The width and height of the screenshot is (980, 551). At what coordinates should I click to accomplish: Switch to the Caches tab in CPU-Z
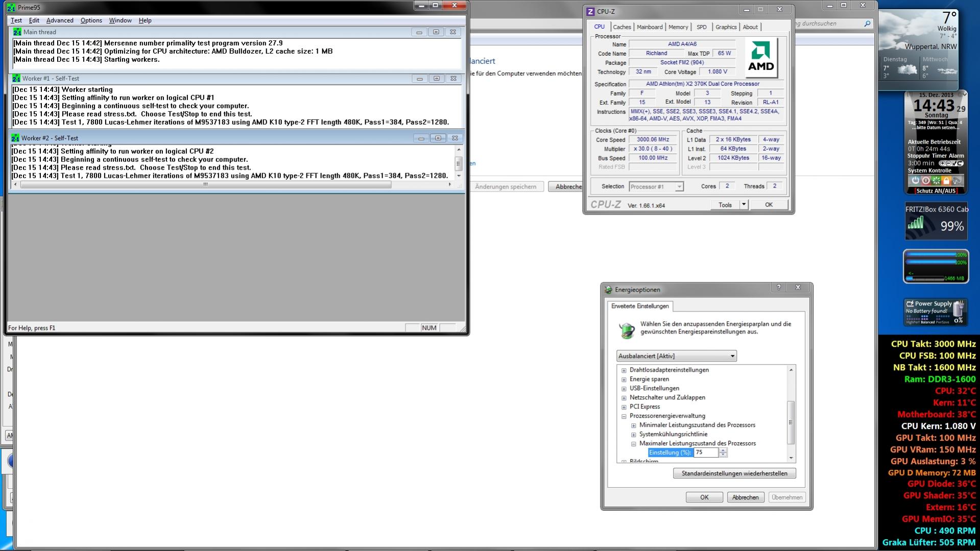click(x=622, y=27)
